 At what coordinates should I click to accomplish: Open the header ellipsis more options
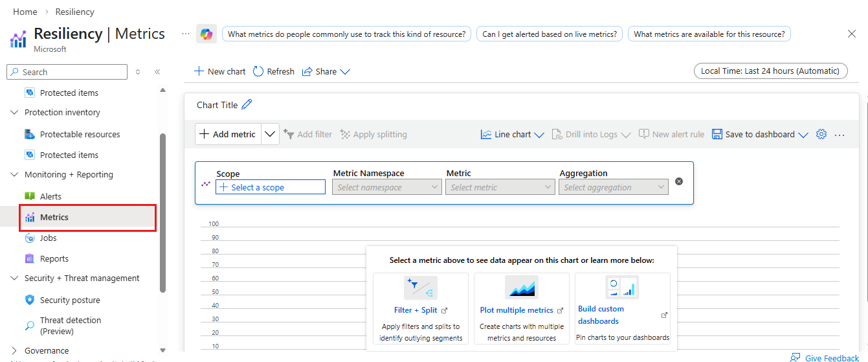[x=186, y=33]
